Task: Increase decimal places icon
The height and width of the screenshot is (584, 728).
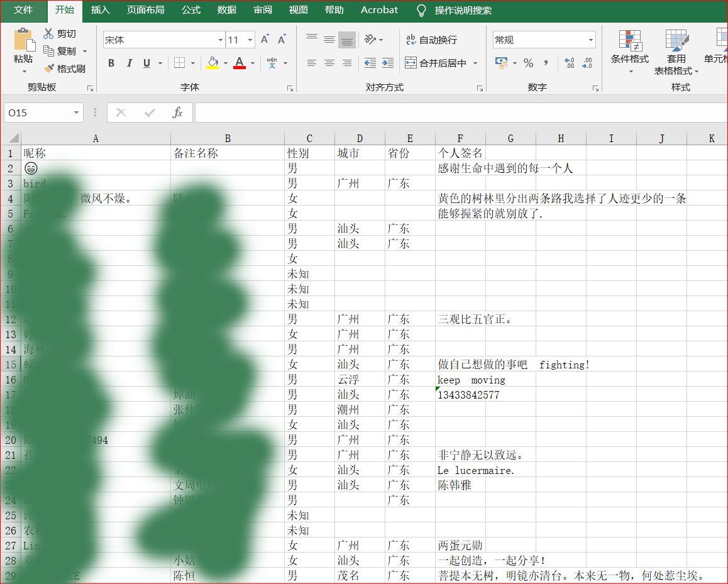Action: click(569, 63)
